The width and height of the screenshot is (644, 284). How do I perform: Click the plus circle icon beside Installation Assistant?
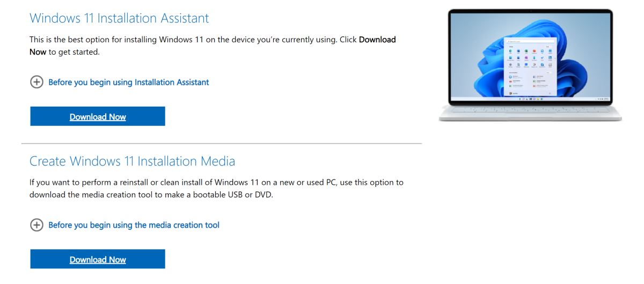pyautogui.click(x=36, y=82)
